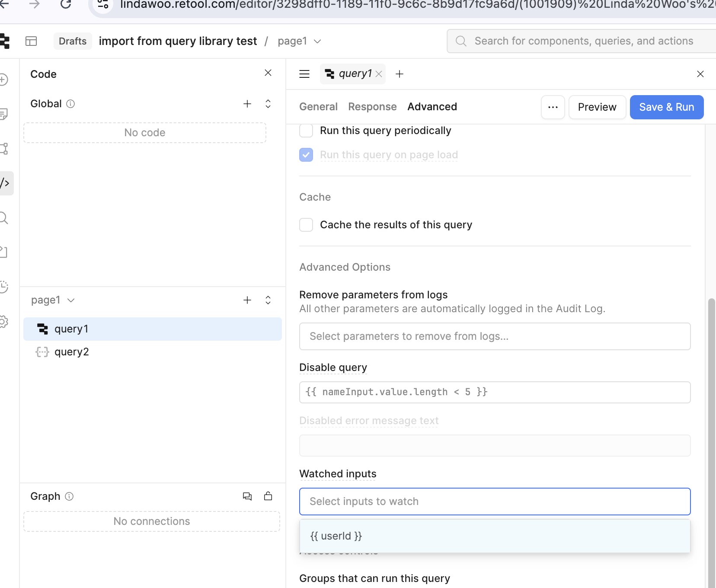Collapse the Global section with arrows icon

(x=268, y=104)
